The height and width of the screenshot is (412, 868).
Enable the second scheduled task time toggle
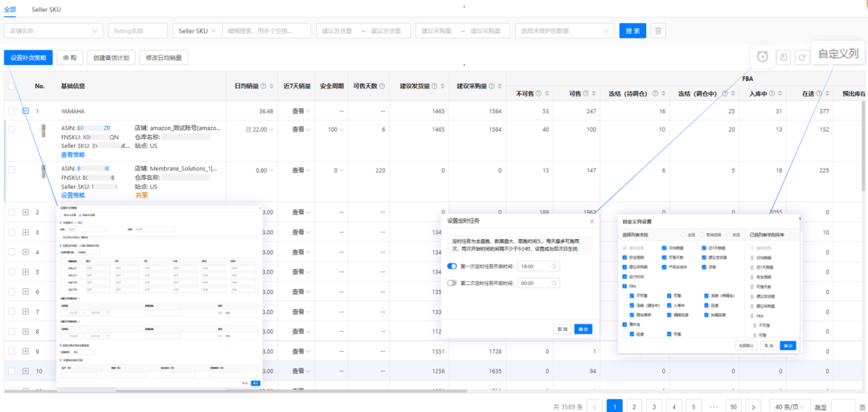452,283
